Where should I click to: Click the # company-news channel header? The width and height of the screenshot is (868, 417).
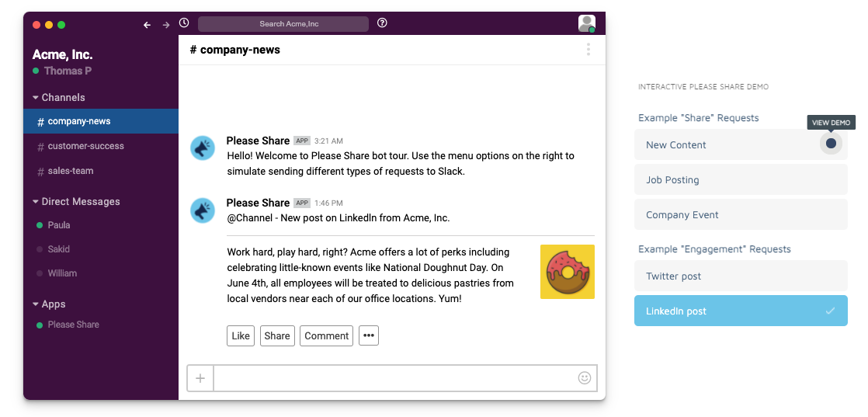tap(234, 50)
